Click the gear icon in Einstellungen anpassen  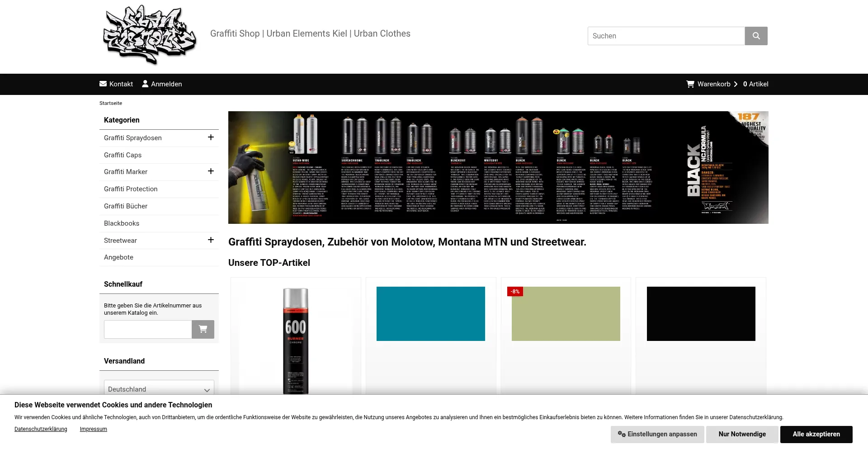pyautogui.click(x=622, y=434)
